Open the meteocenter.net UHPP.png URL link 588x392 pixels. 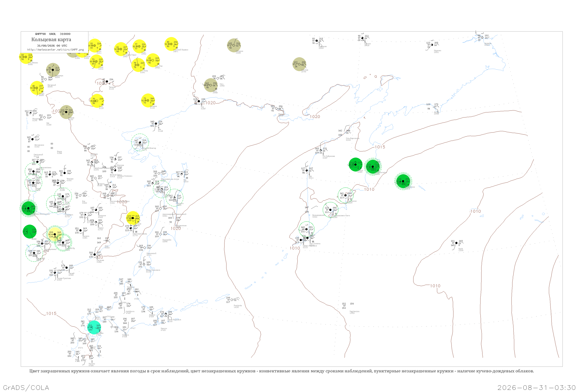tap(55, 50)
